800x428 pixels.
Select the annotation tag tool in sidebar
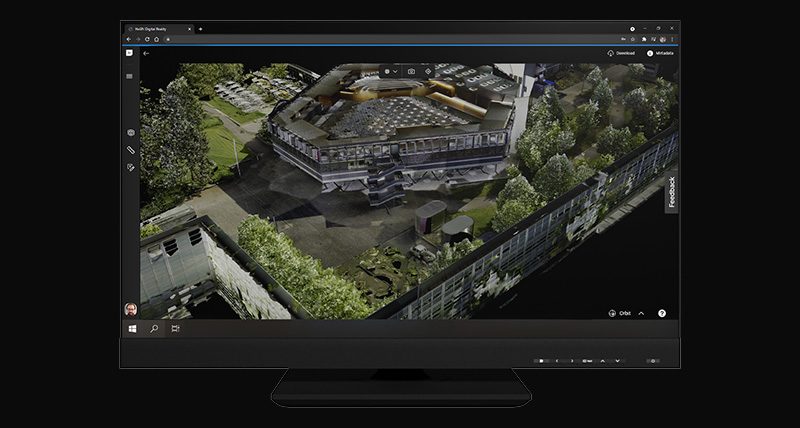(x=130, y=167)
